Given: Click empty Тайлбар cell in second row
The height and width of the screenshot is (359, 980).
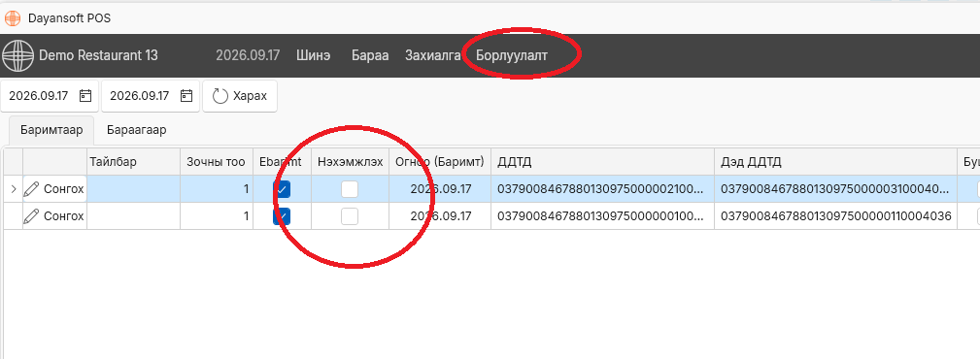Looking at the screenshot, I should click(133, 216).
